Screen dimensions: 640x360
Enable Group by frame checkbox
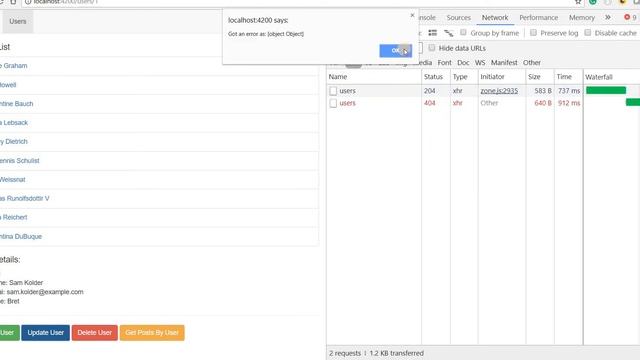[x=463, y=32]
